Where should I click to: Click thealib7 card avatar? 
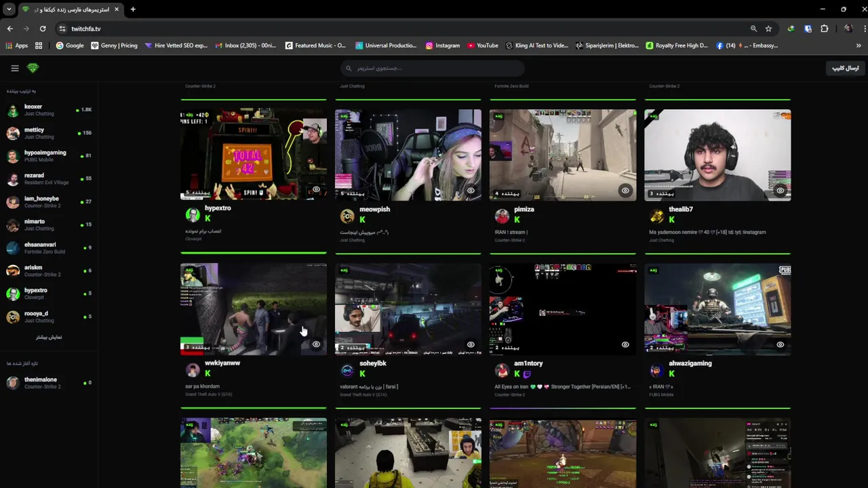656,216
